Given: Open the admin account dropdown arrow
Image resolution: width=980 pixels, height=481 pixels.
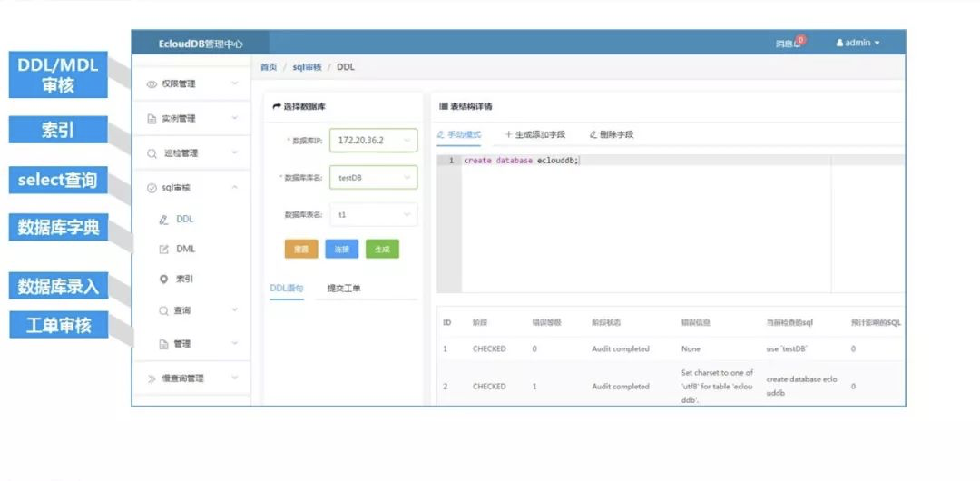Looking at the screenshot, I should (877, 44).
